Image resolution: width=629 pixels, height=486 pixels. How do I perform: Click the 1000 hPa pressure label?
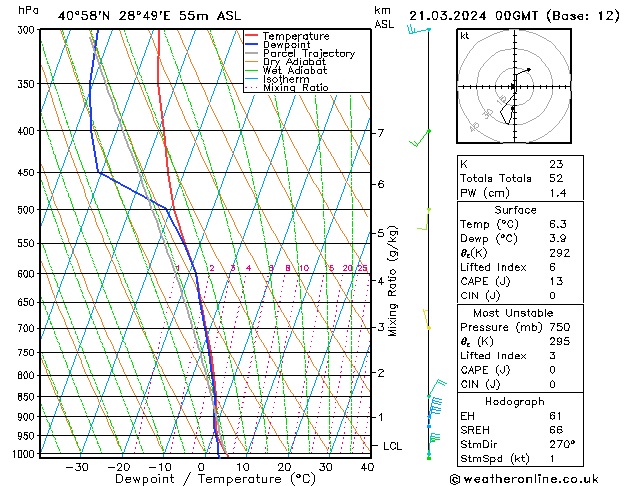tap(24, 454)
